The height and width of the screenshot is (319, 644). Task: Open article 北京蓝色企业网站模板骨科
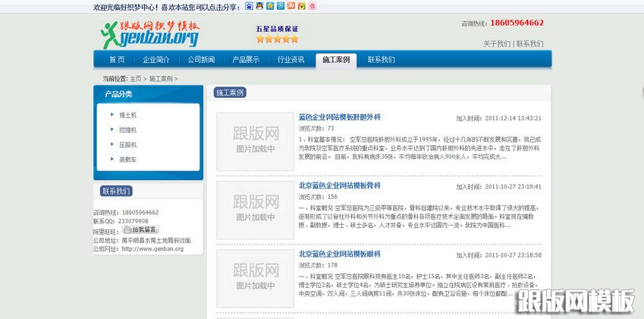[340, 186]
